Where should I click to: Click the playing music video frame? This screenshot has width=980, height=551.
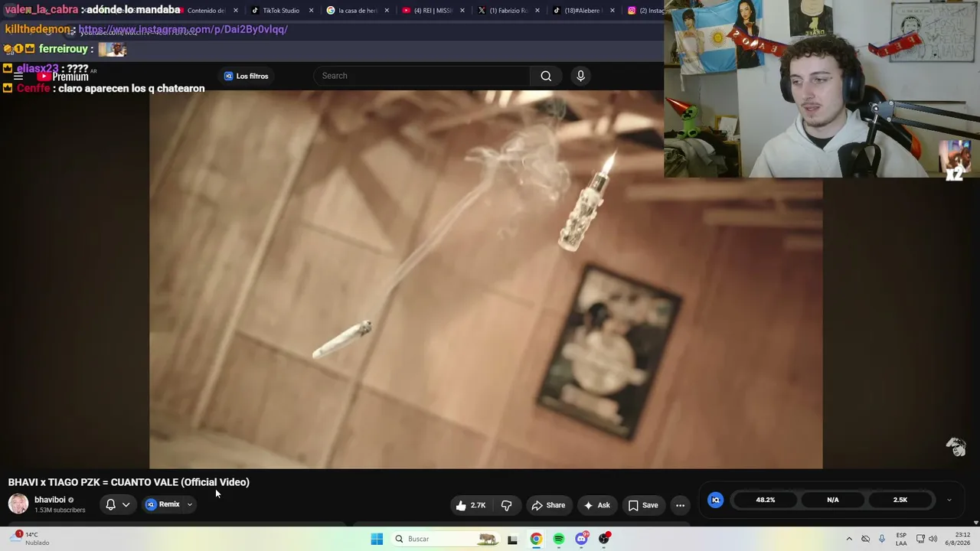(x=485, y=279)
